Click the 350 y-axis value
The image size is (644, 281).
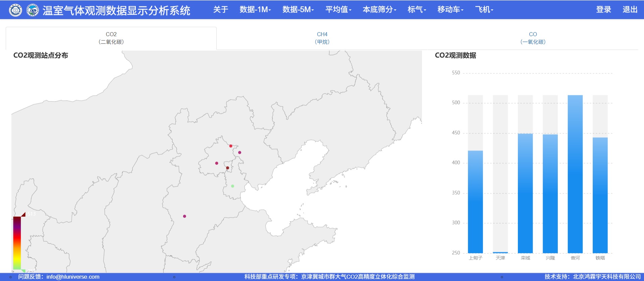456,193
